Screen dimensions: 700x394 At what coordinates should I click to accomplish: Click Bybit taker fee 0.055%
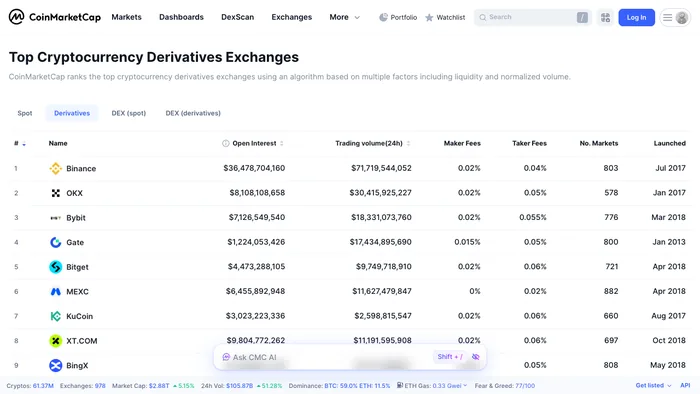pyautogui.click(x=533, y=217)
